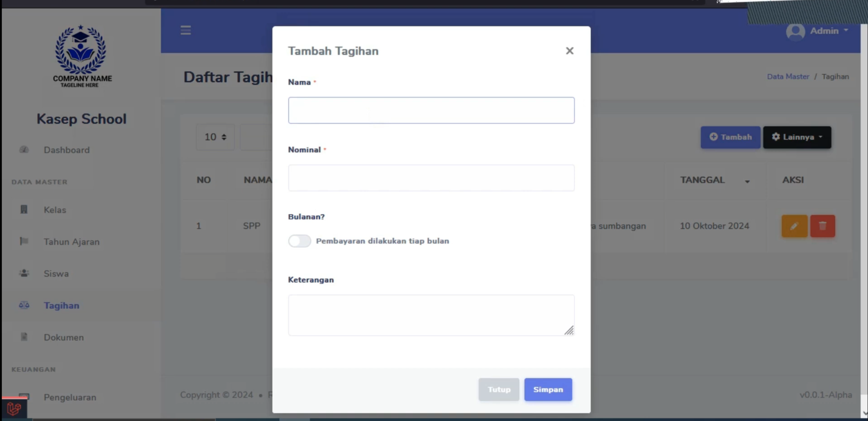Image resolution: width=868 pixels, height=421 pixels.
Task: Focus the Nominal input field
Action: (x=431, y=178)
